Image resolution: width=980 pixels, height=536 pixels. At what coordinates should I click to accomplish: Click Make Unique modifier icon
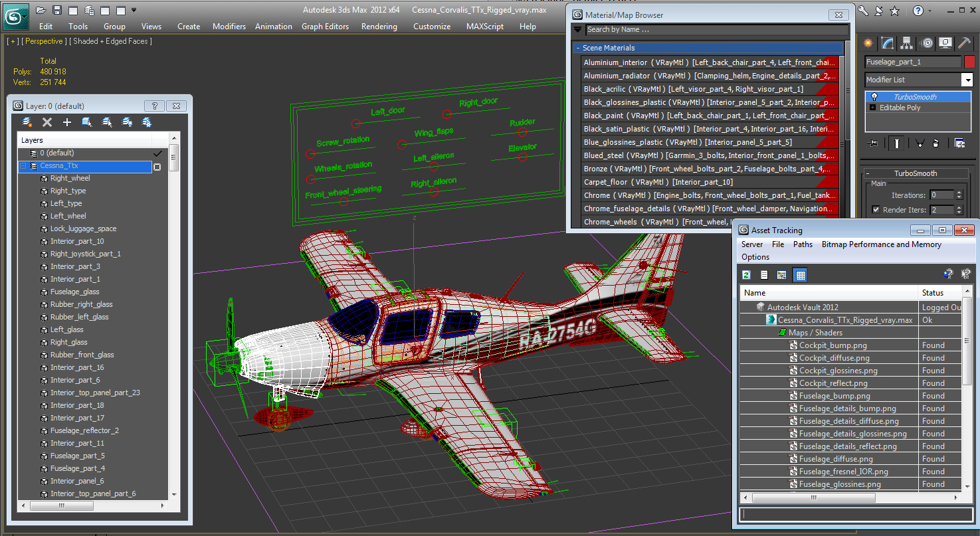click(x=920, y=143)
